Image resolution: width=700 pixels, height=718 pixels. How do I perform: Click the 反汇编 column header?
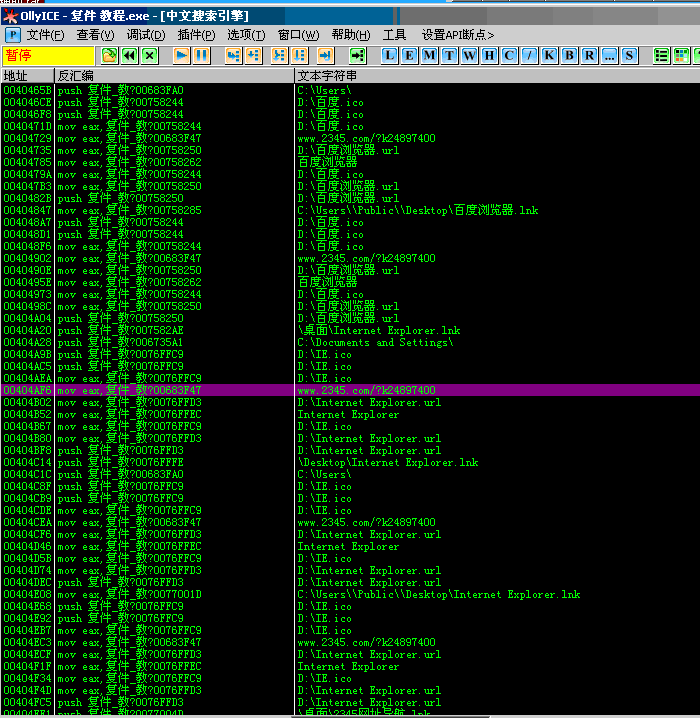pos(174,76)
